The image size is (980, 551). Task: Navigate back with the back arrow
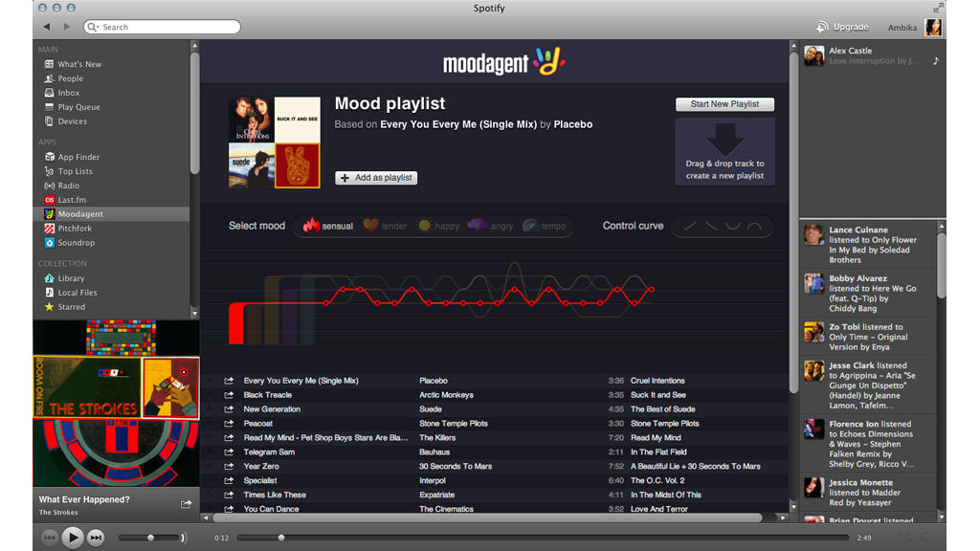[x=47, y=27]
